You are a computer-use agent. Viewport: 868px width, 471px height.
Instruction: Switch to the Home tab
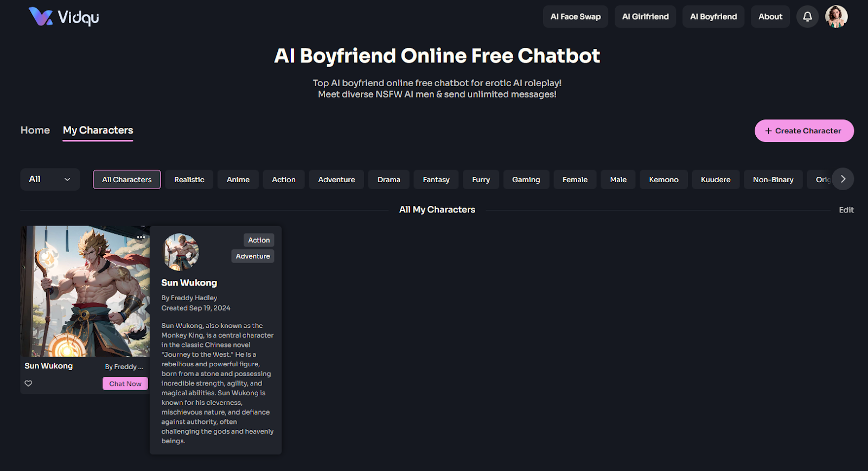[35, 130]
